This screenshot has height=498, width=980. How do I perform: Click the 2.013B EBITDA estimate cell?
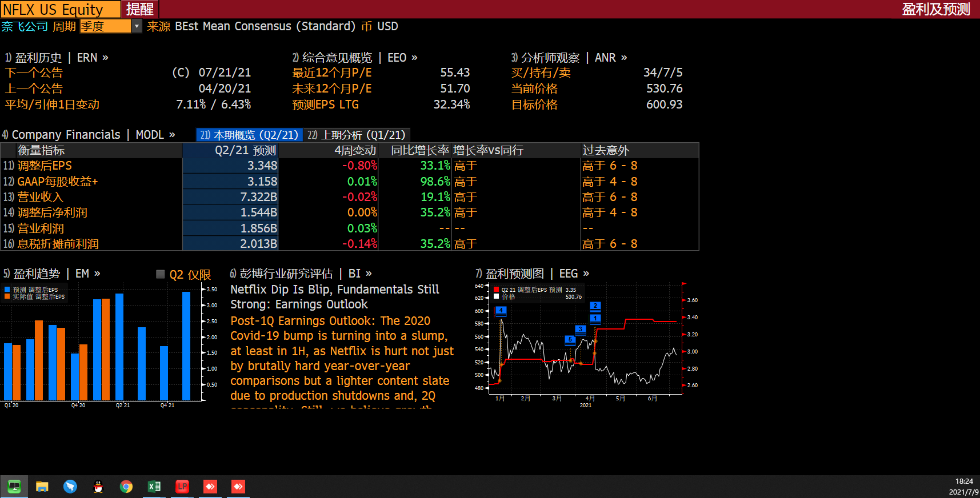[x=230, y=244]
